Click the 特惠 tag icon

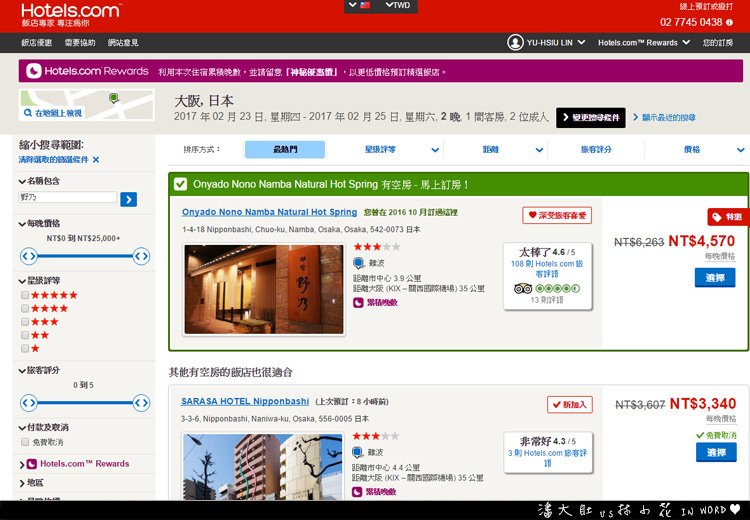click(x=717, y=218)
